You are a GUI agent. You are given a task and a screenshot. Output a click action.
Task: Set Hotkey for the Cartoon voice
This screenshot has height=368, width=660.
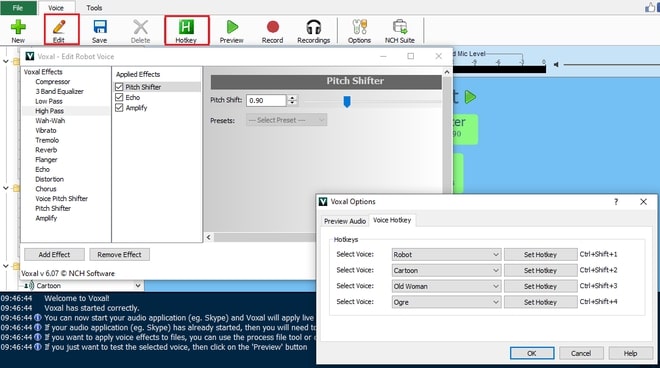point(540,270)
